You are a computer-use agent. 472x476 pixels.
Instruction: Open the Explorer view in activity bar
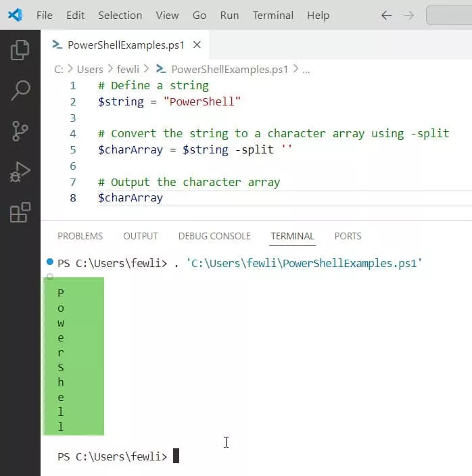(x=20, y=50)
